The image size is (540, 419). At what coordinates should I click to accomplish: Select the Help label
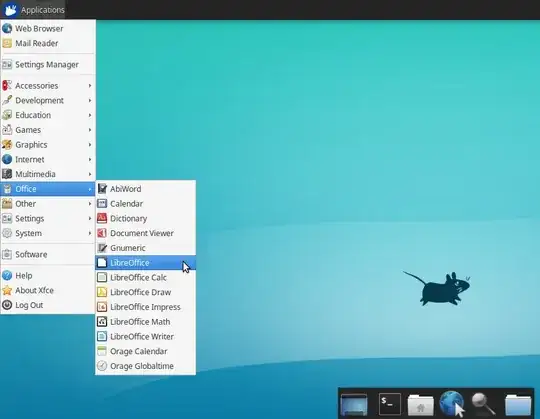pos(24,275)
